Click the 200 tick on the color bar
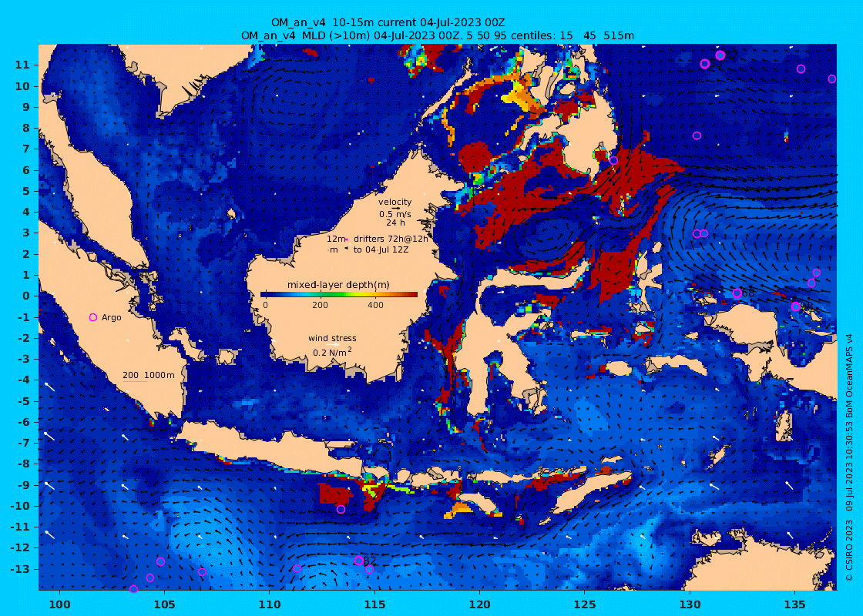Image resolution: width=863 pixels, height=616 pixels. [x=320, y=305]
